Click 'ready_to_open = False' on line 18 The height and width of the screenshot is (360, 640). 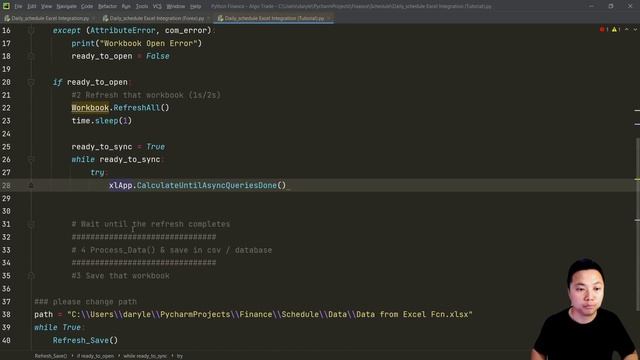120,56
